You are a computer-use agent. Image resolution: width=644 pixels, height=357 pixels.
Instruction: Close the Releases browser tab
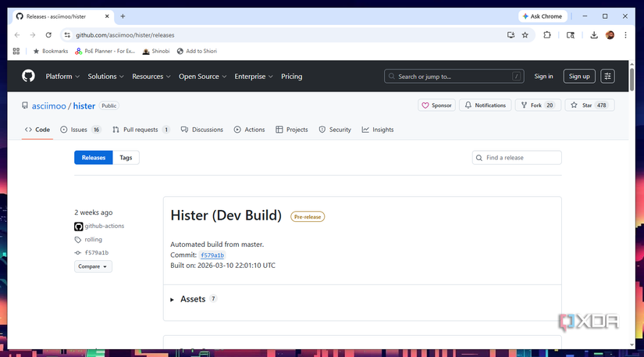[x=107, y=16]
